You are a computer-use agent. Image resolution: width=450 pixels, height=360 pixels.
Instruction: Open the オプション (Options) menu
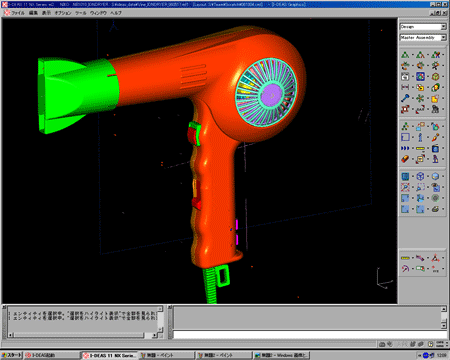point(63,13)
